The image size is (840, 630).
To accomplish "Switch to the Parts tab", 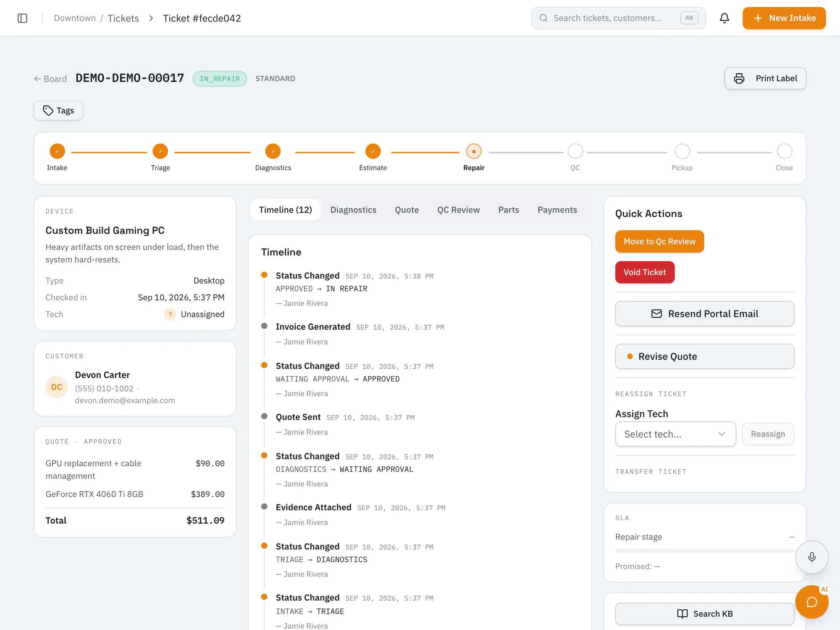I will tap(509, 210).
